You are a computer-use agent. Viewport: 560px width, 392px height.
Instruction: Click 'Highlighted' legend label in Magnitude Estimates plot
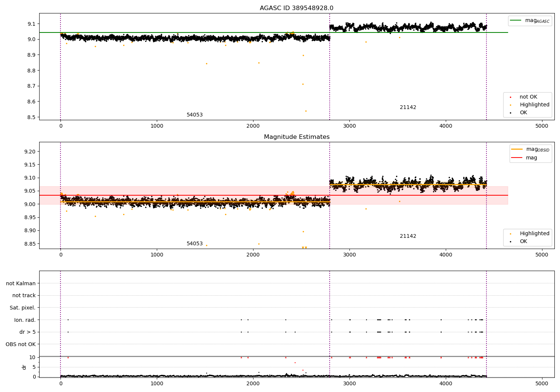click(x=534, y=234)
